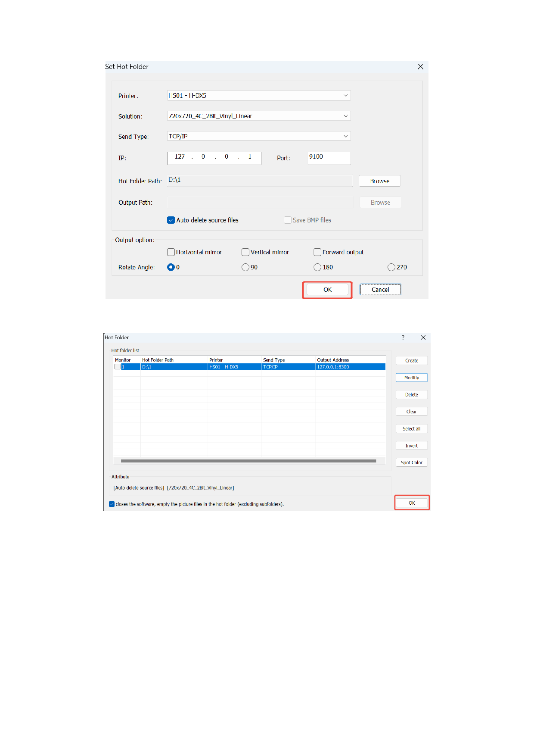Screen dimensions: 534x756
Task: Click the Port number field
Action: tap(329, 157)
